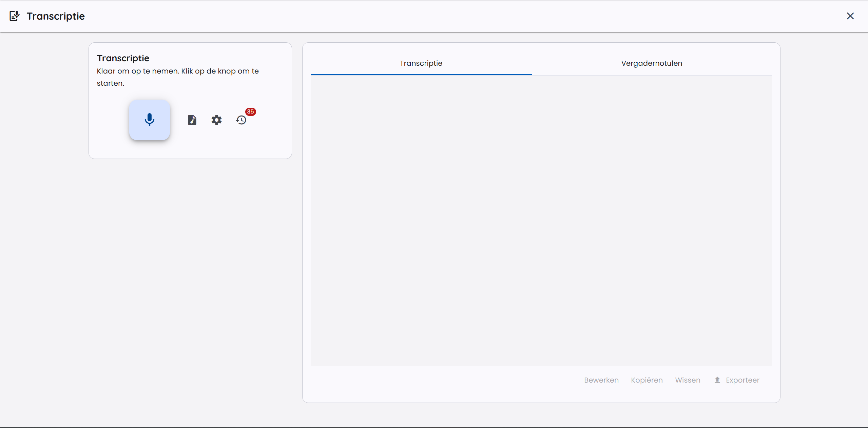
Task: Select the Transcriptie tab
Action: (421, 63)
